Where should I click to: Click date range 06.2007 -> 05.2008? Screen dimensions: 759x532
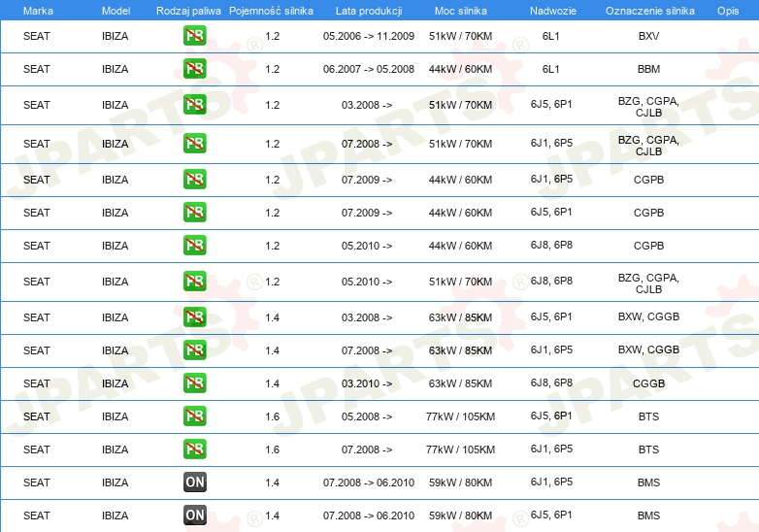coord(369,69)
